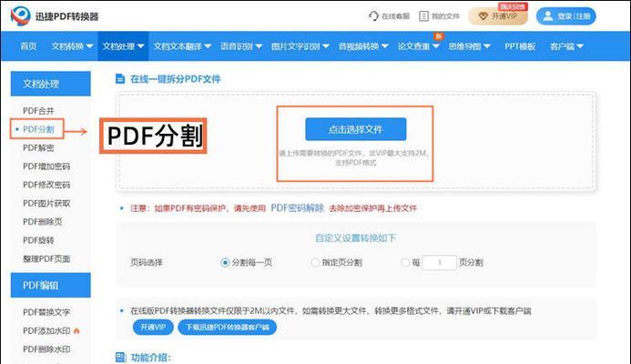This screenshot has height=364, width=631.
Task: Click the 页码选择 label
Action: point(146,263)
